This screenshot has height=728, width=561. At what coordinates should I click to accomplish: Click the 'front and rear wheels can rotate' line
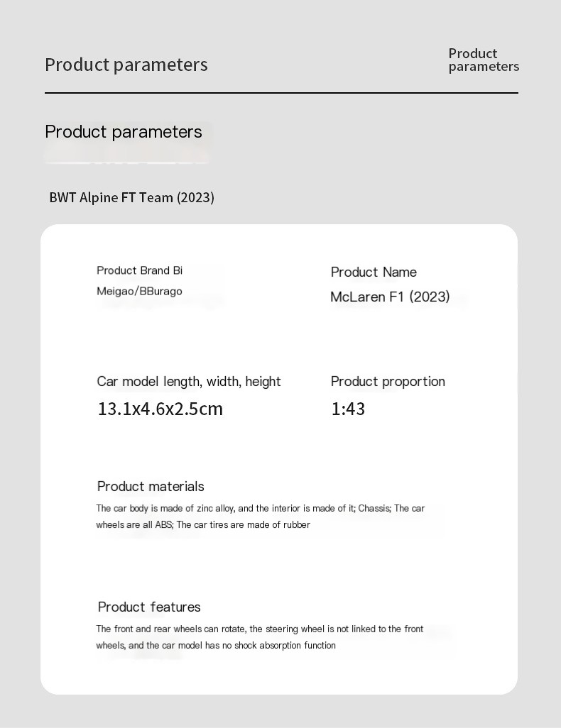(x=260, y=629)
